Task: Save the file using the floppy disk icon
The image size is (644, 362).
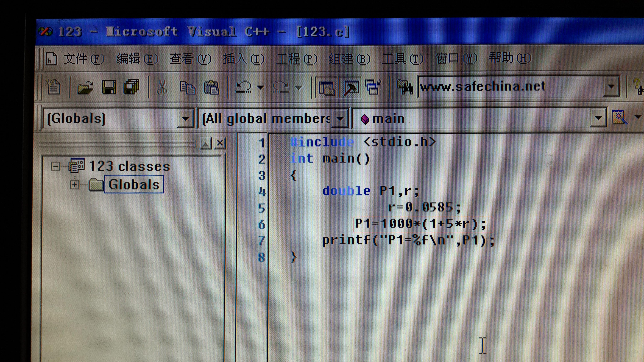Action: coord(109,87)
